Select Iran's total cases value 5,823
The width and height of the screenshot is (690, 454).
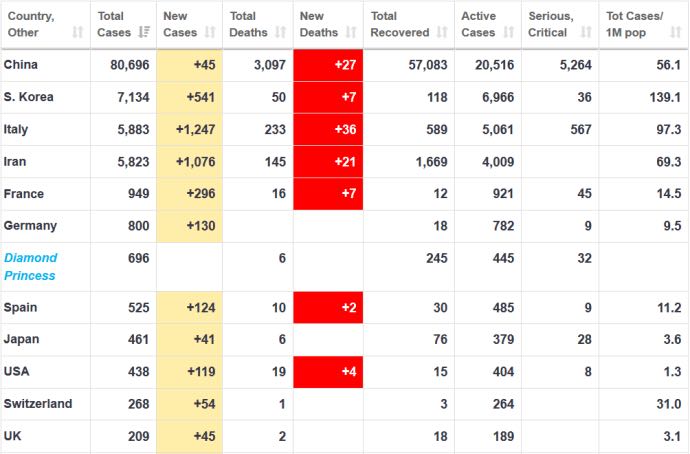pos(131,161)
